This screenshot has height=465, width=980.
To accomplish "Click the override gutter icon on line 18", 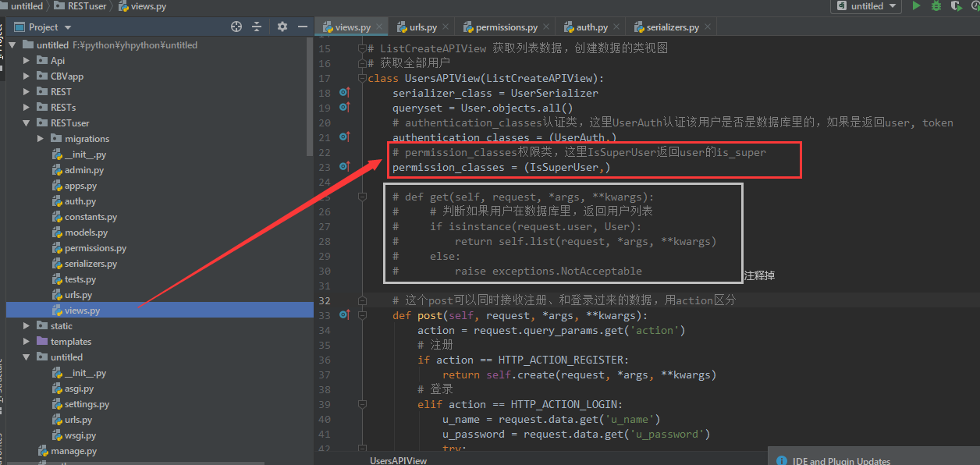I will (345, 93).
